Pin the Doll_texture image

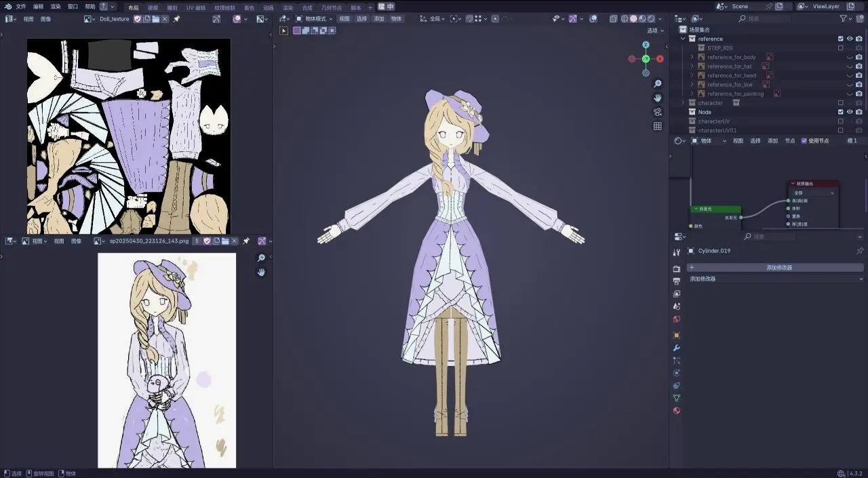pyautogui.click(x=176, y=19)
